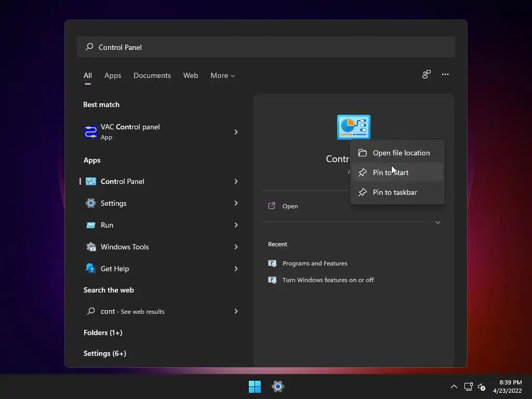Choose Open file location from context menu
This screenshot has width=532, height=399.
click(397, 153)
